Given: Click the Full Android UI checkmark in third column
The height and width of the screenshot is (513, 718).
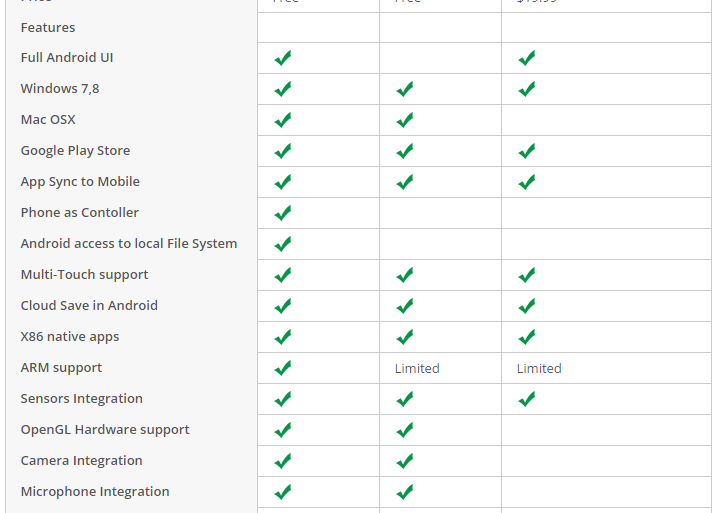Looking at the screenshot, I should pyautogui.click(x=527, y=58).
